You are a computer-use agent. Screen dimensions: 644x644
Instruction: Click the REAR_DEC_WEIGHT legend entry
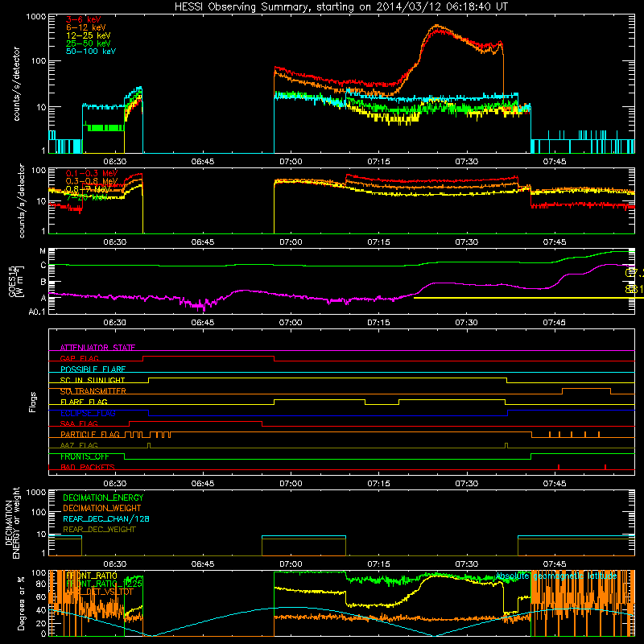click(x=99, y=530)
